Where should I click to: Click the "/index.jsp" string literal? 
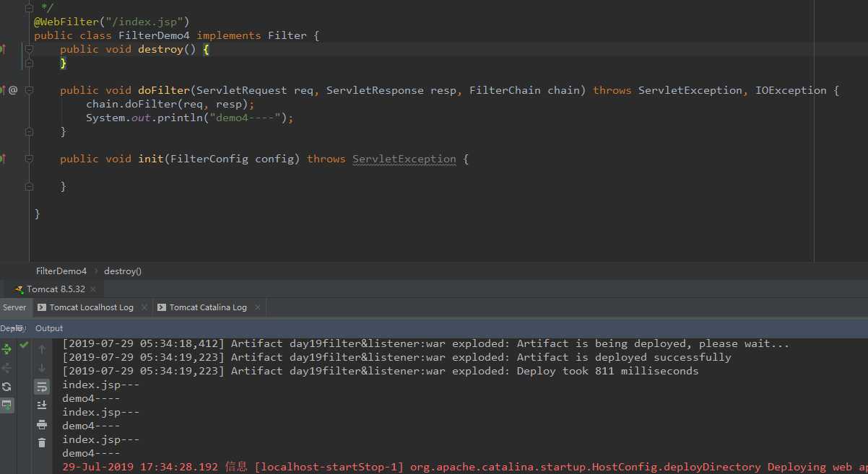click(x=144, y=22)
